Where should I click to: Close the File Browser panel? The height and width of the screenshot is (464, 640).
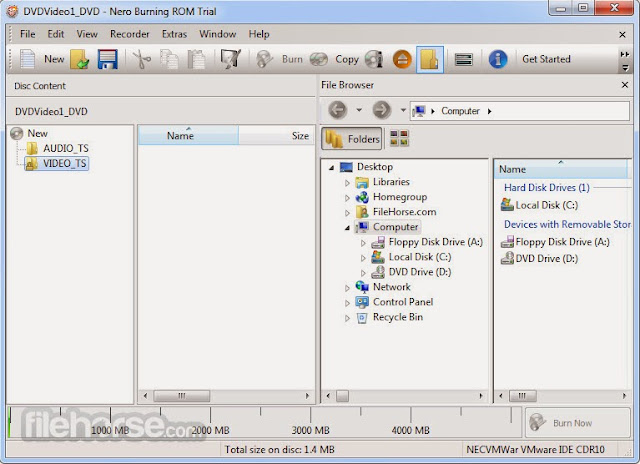pos(624,85)
